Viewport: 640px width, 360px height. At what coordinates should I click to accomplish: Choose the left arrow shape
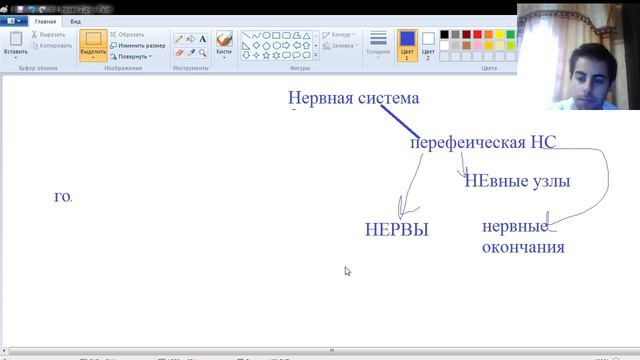point(296,45)
